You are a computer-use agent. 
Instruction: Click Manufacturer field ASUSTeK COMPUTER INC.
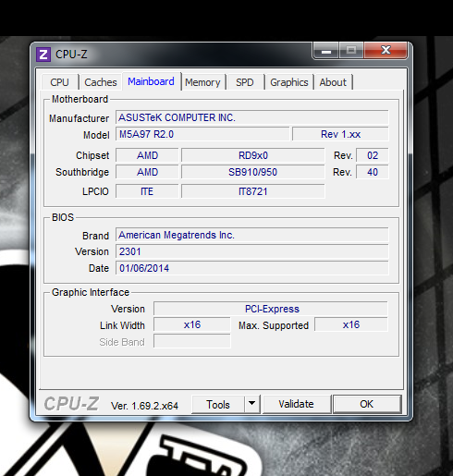click(x=252, y=117)
